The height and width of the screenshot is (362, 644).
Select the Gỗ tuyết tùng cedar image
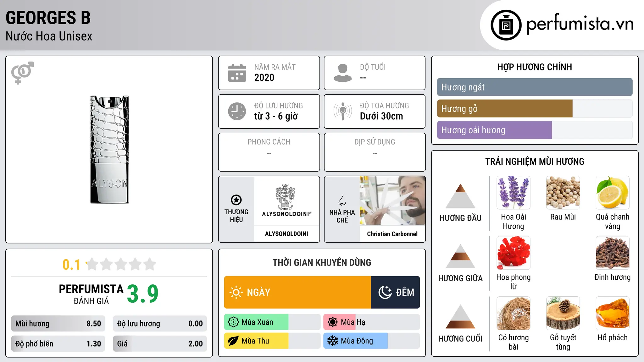click(x=563, y=313)
